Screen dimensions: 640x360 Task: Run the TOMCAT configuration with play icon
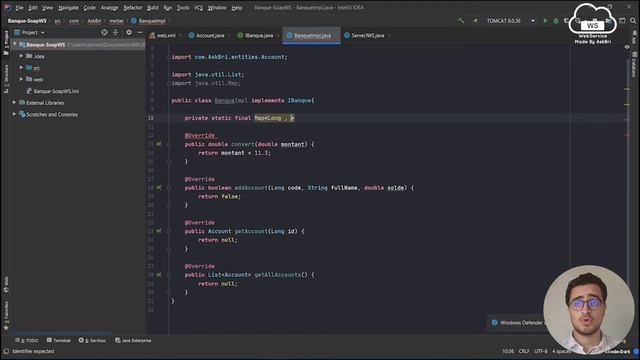click(x=545, y=20)
